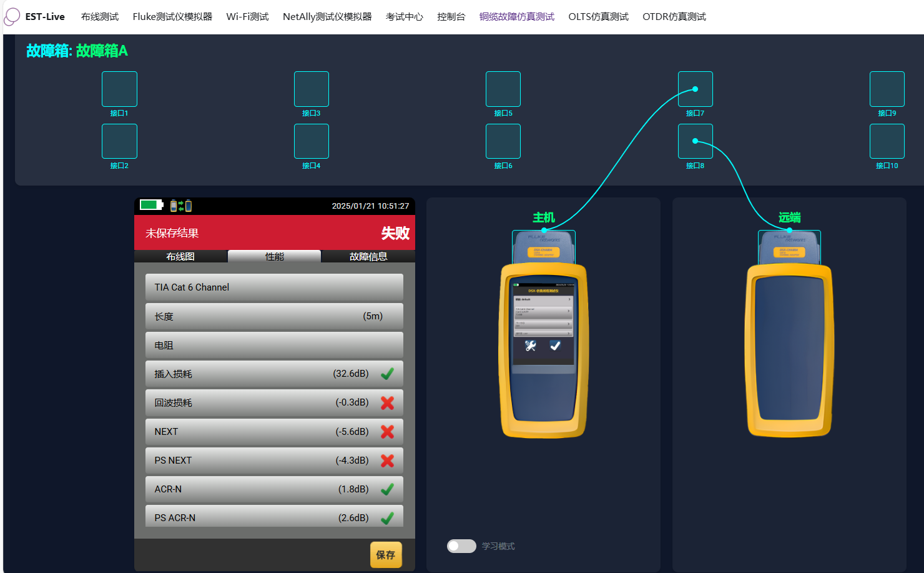
Task: Open the TIA Cat 6 Channel row
Action: 274,287
